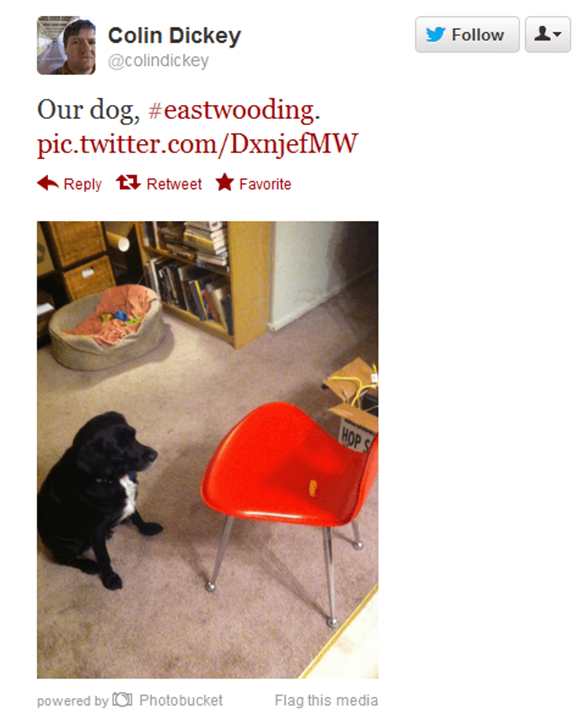The image size is (588, 719).
Task: Click the Reply arrow icon
Action: click(x=47, y=184)
